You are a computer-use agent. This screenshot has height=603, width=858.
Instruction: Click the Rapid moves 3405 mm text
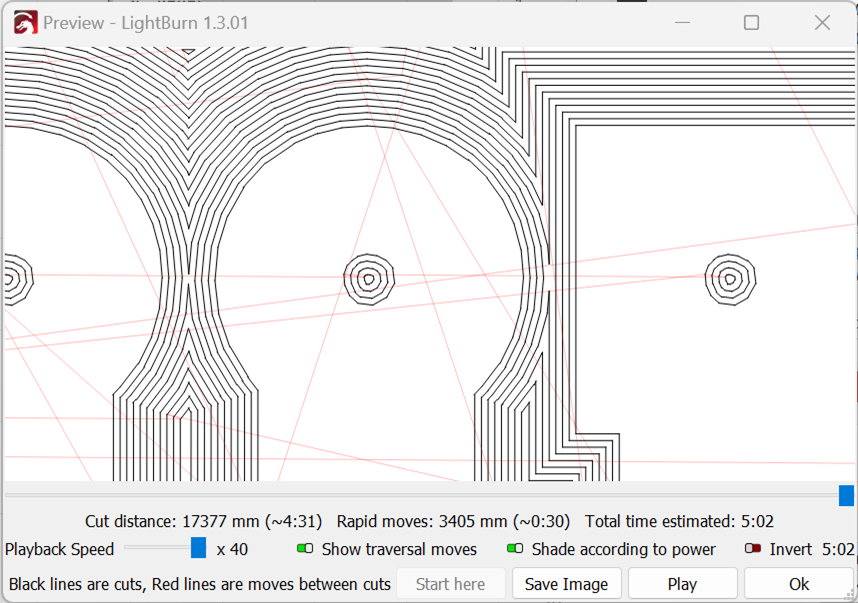453,521
